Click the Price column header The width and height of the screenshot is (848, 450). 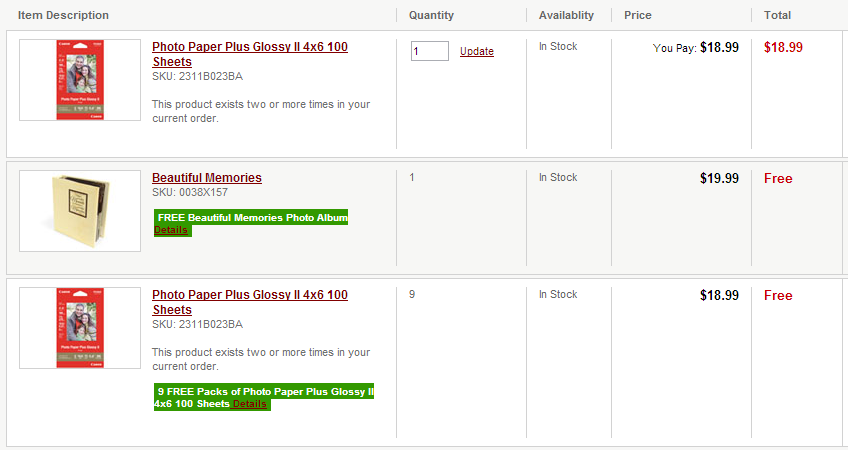pyautogui.click(x=638, y=15)
